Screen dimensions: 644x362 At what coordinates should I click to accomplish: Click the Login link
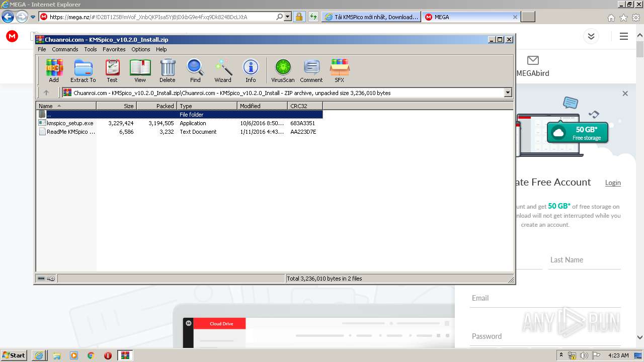613,183
